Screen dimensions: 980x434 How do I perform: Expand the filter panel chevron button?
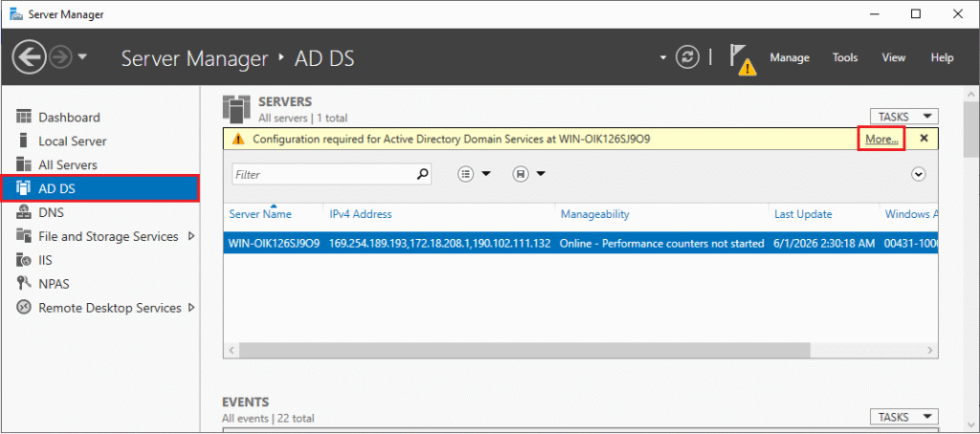(918, 174)
